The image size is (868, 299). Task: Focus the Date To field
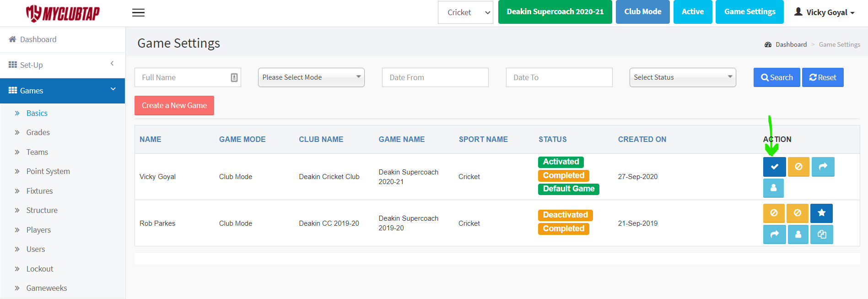[x=559, y=77]
